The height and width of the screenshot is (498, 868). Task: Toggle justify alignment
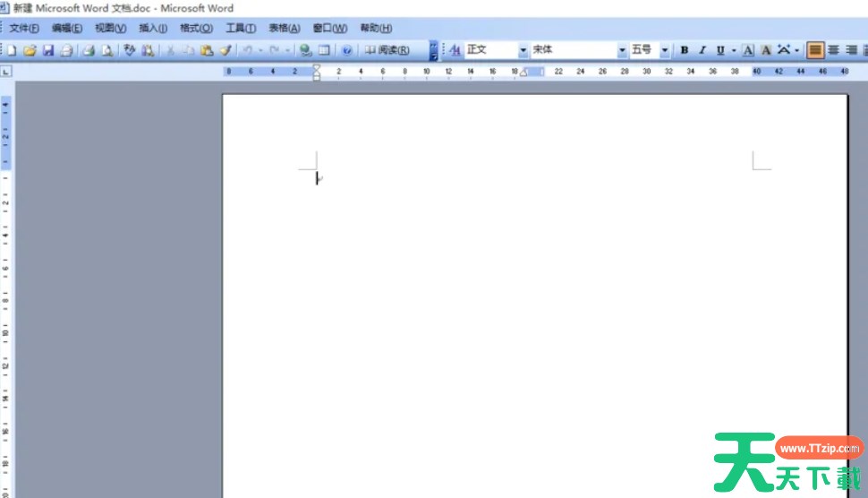point(815,50)
